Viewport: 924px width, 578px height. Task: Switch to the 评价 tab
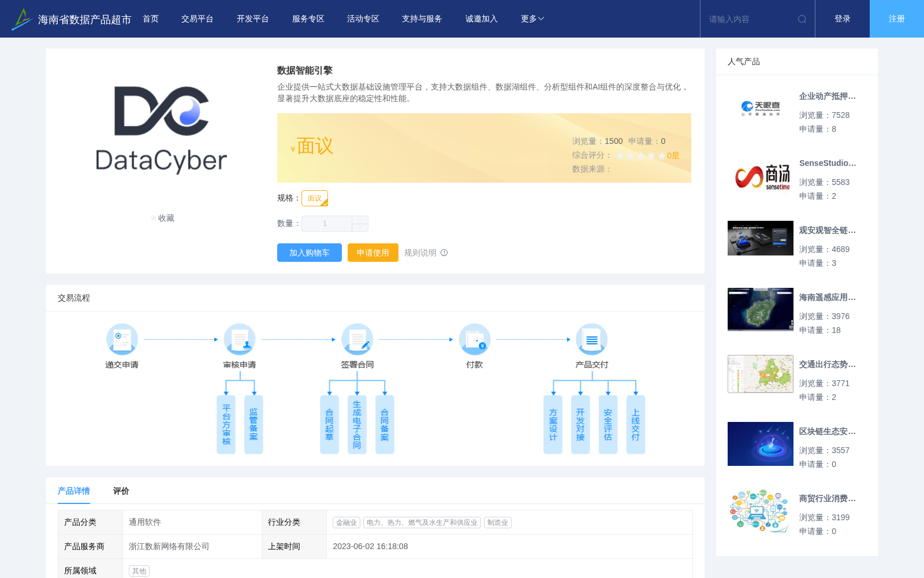[x=121, y=491]
